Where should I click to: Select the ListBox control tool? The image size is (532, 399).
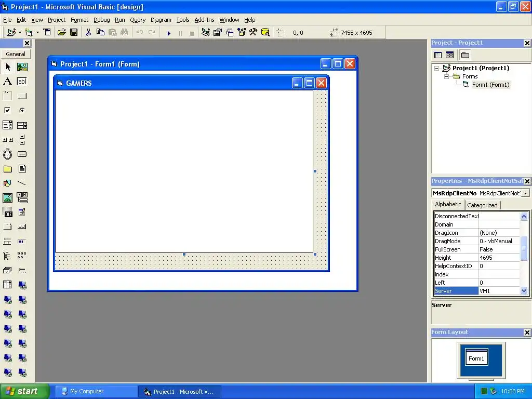click(22, 125)
